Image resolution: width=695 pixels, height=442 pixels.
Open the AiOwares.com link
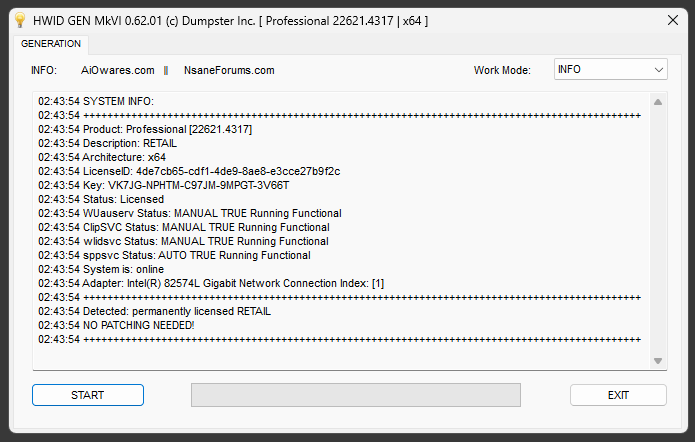point(118,70)
